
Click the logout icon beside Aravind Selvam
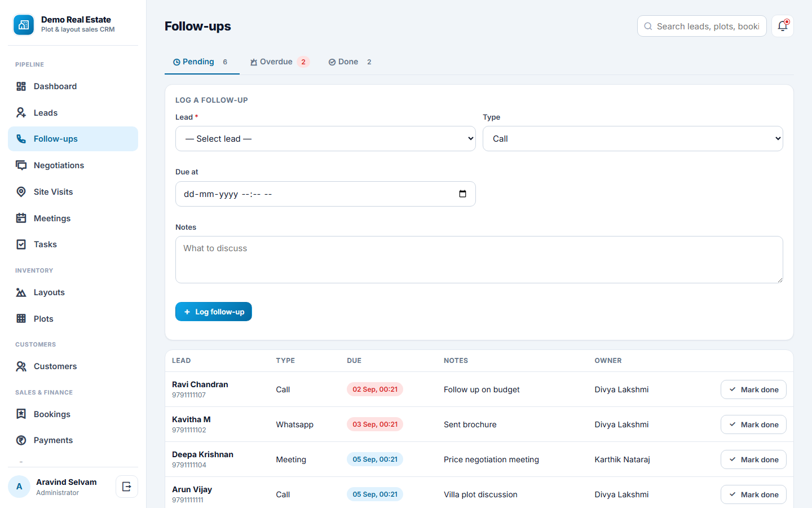coord(127,487)
